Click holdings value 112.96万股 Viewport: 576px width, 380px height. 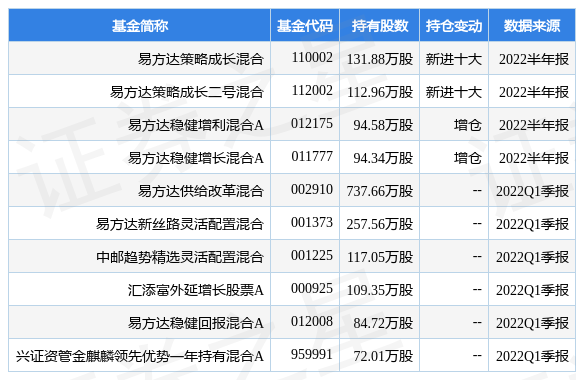point(380,92)
